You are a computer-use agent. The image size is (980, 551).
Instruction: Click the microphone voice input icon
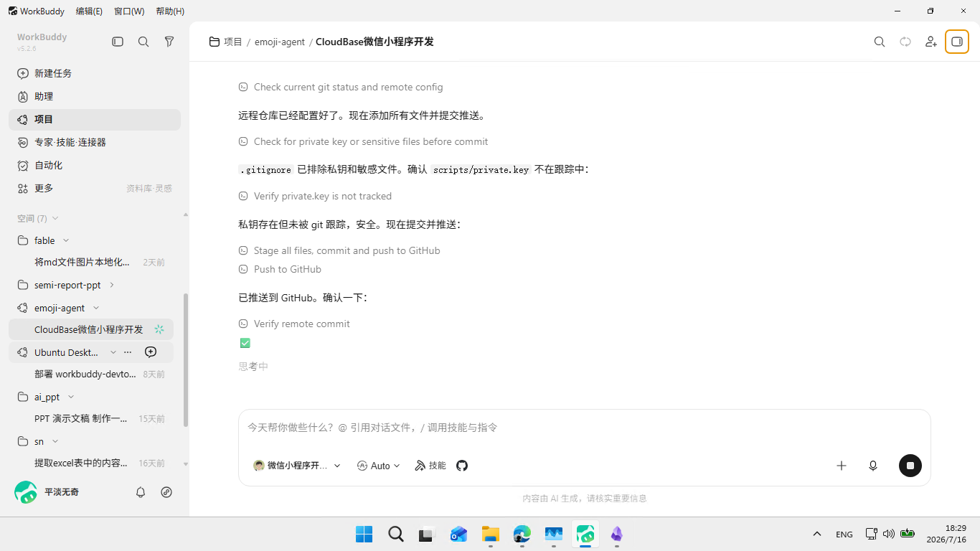(x=873, y=466)
